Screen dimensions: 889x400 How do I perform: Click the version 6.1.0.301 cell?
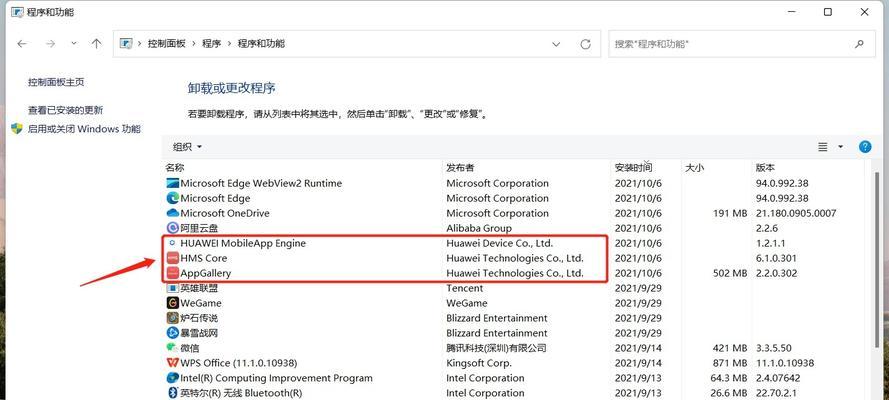tap(776, 258)
